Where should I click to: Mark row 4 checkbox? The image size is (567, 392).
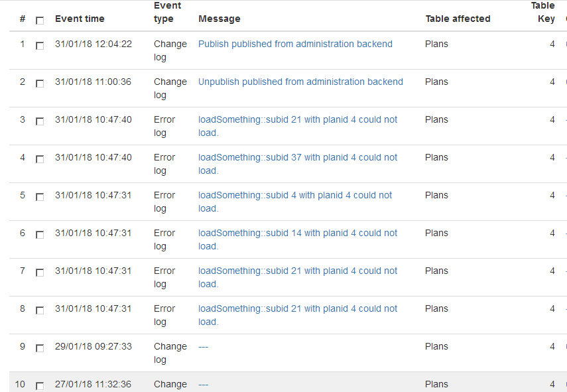click(40, 159)
